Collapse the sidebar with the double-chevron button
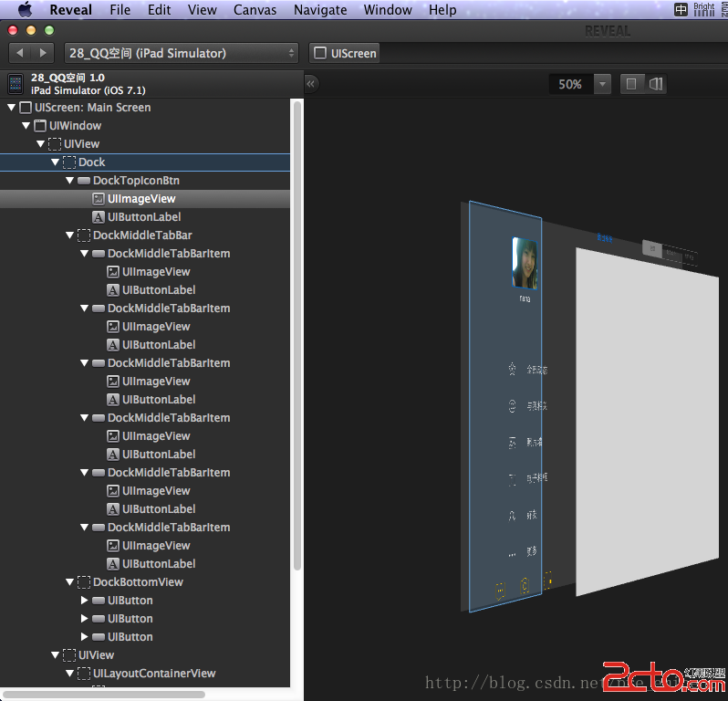The height and width of the screenshot is (701, 728). tap(311, 84)
